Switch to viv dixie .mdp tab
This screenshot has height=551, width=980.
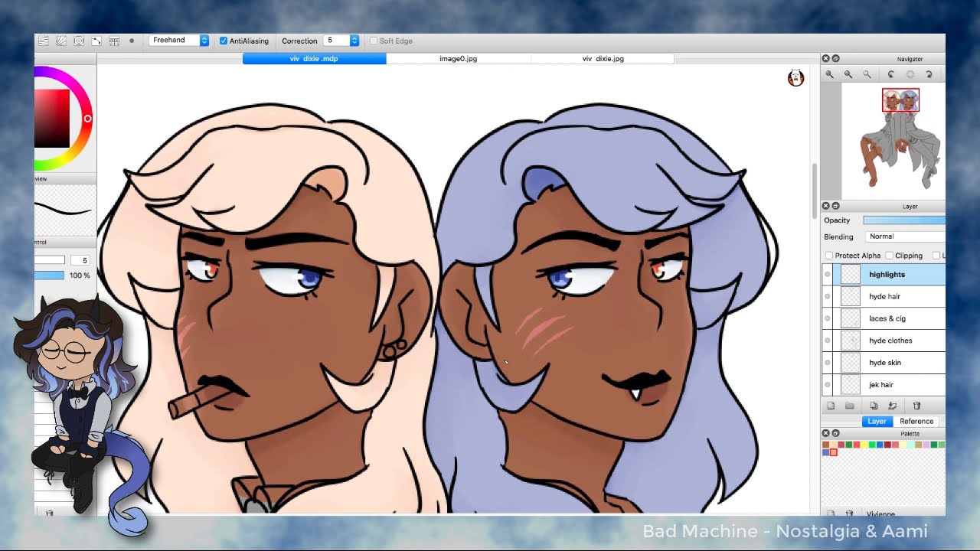[x=314, y=58]
